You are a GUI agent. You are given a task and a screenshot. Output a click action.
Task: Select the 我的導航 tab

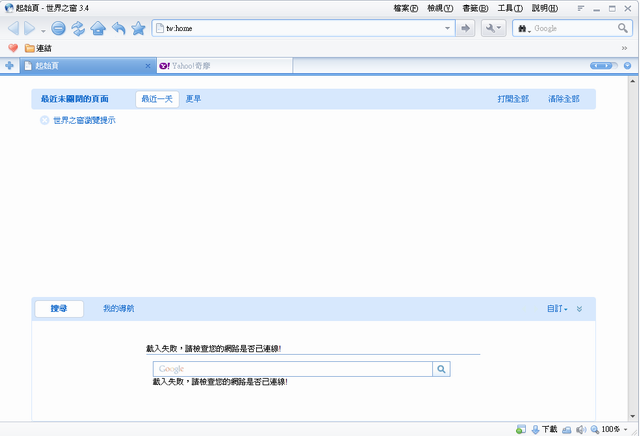point(119,309)
